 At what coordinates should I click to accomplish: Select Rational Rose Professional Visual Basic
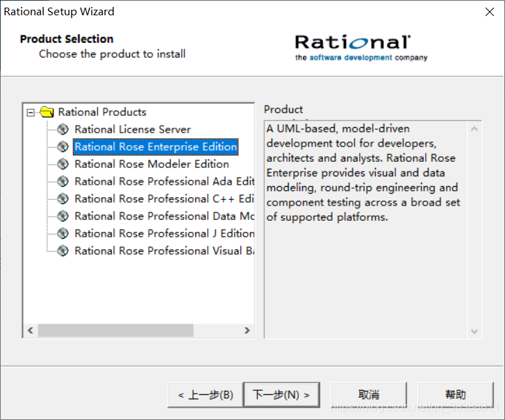[164, 251]
